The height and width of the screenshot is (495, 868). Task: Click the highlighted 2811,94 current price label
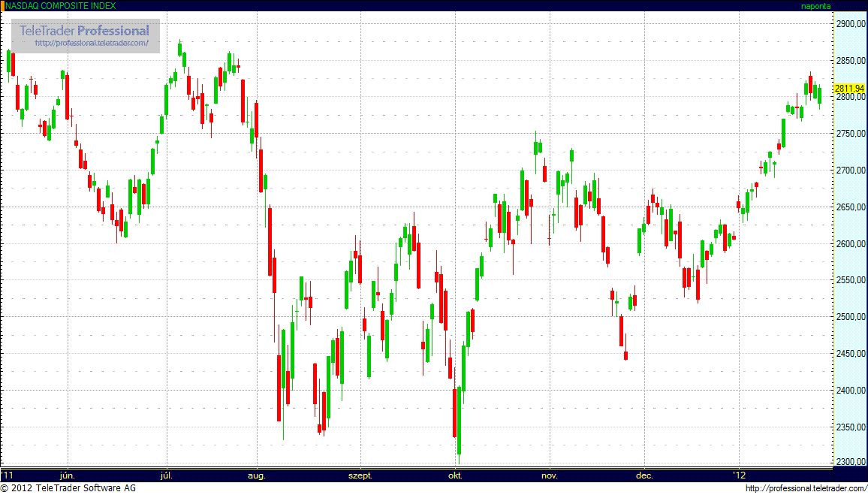(850, 89)
